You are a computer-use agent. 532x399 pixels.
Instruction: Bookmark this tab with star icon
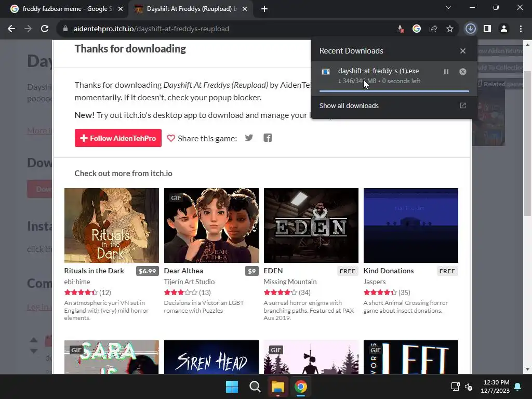click(450, 29)
